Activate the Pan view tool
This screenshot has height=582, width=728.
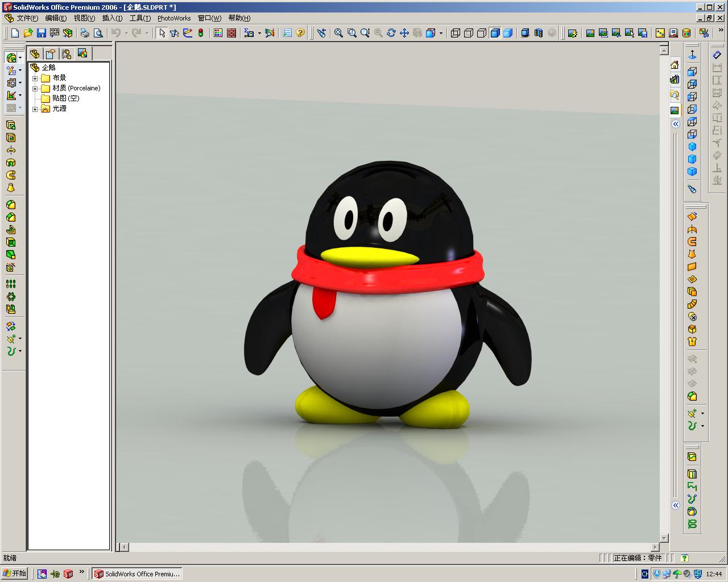coord(404,33)
